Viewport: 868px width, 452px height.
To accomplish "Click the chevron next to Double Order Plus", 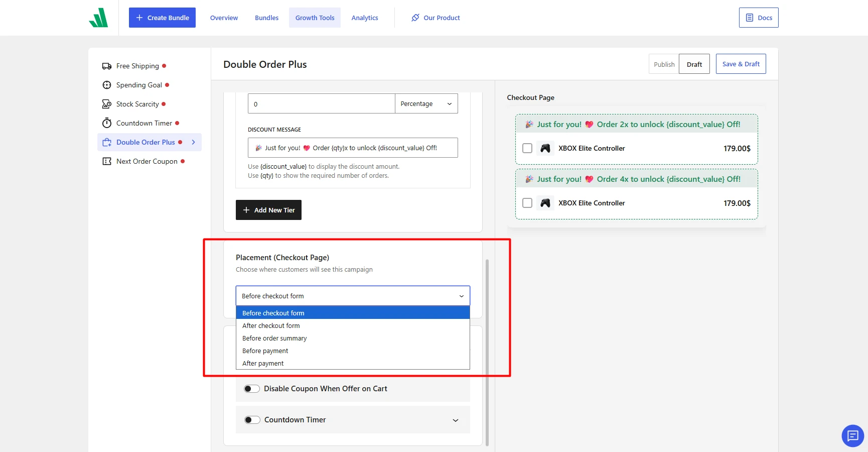I will click(194, 142).
